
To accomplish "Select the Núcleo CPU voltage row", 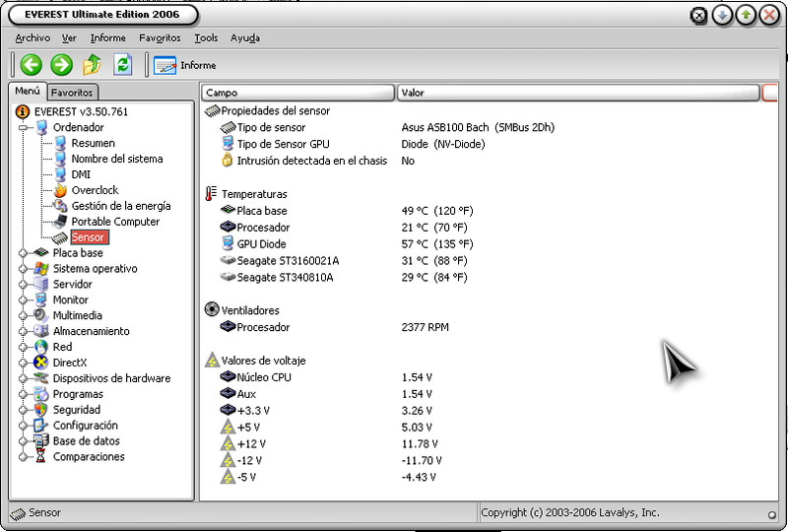I will point(326,377).
